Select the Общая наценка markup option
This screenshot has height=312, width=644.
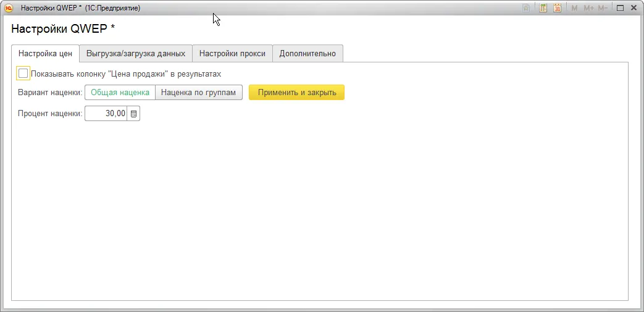tap(120, 93)
